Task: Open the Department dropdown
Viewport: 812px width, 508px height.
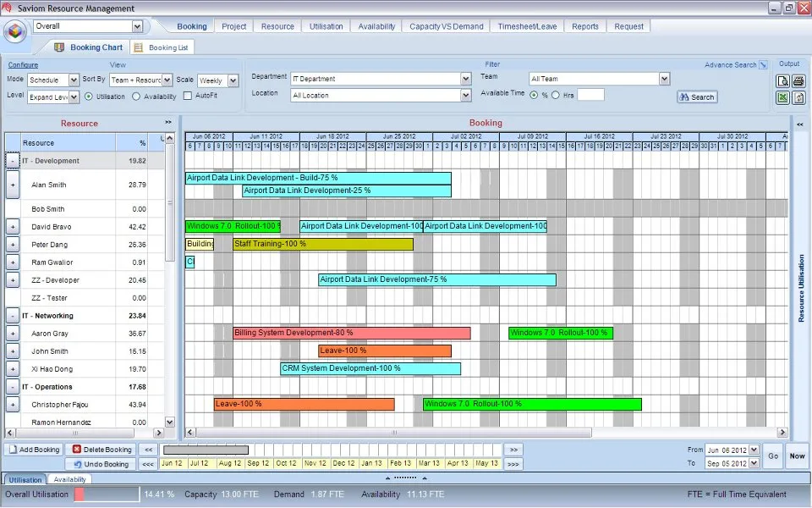Action: 466,79
